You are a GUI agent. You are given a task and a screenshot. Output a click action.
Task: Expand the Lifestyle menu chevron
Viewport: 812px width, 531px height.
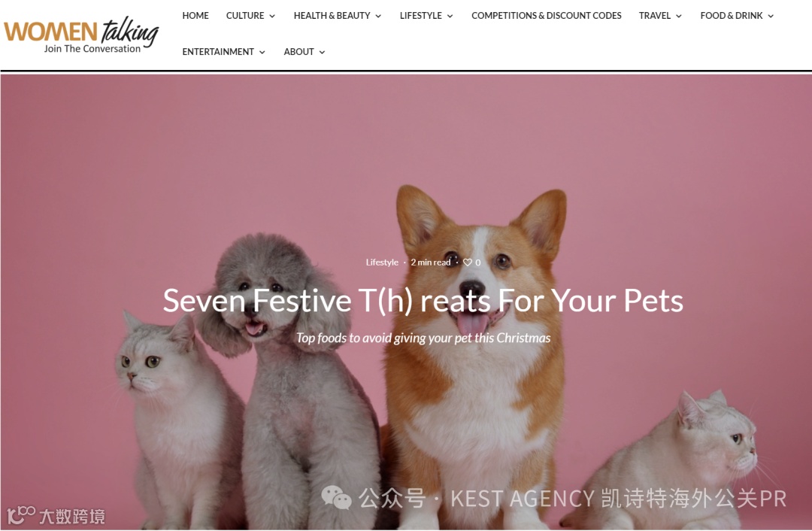tap(450, 16)
